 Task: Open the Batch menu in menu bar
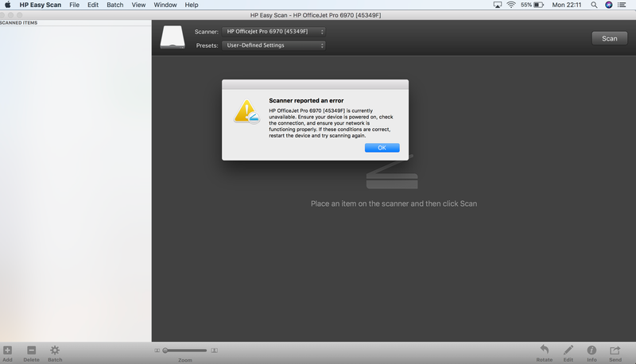[x=114, y=5]
